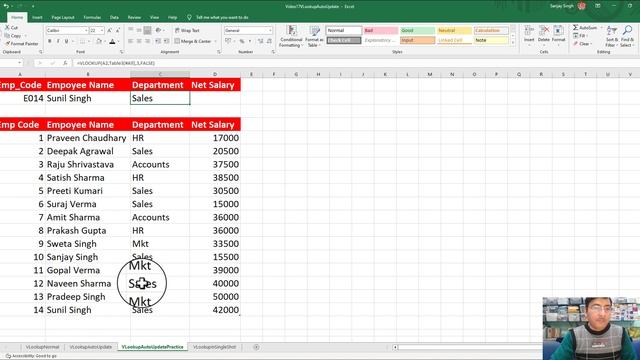Viewport: 640px width, 360px height.
Task: Open Merge & Center dropdown arrow
Action: pyautogui.click(x=215, y=41)
